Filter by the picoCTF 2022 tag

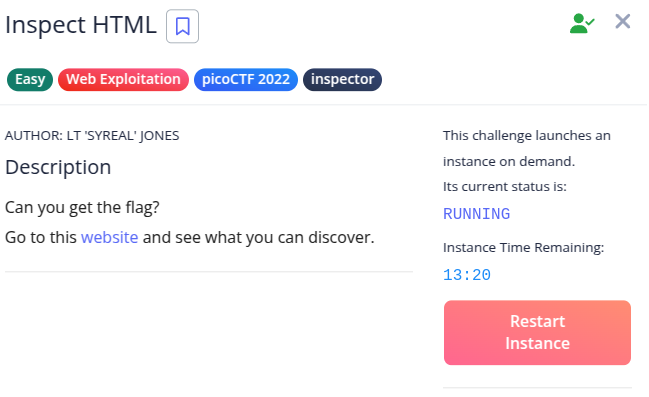(x=246, y=79)
